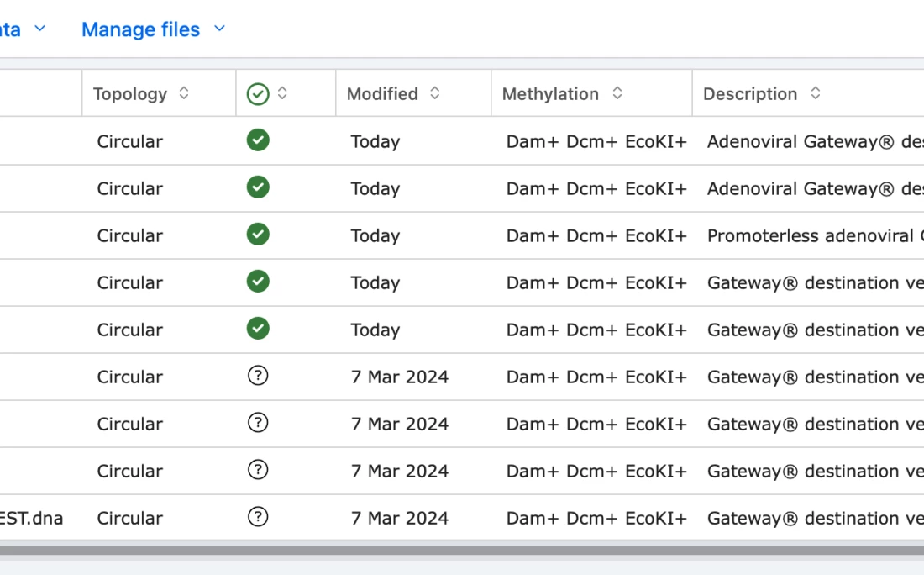Click the green checkmark in the last Today row
The width and height of the screenshot is (924, 575).
pos(258,329)
